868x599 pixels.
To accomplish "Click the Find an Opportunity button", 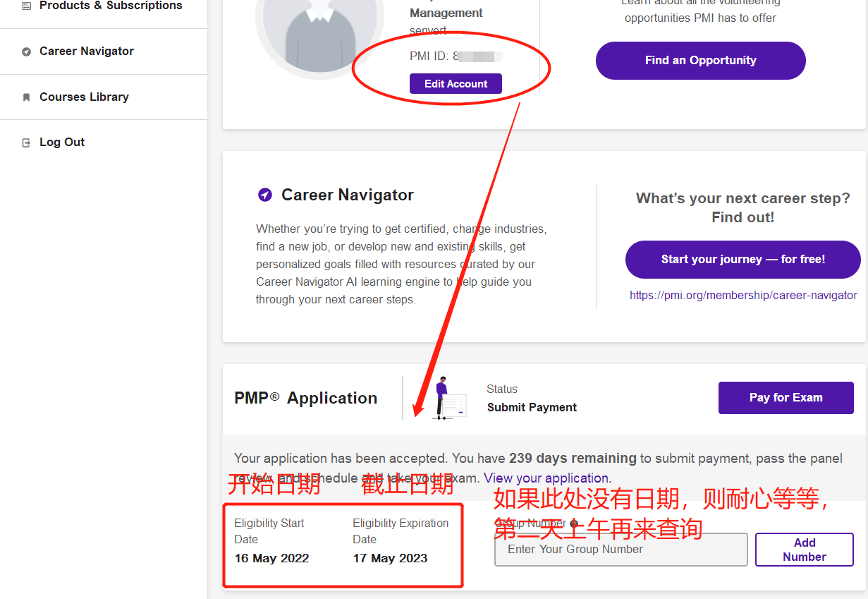I will click(x=700, y=61).
